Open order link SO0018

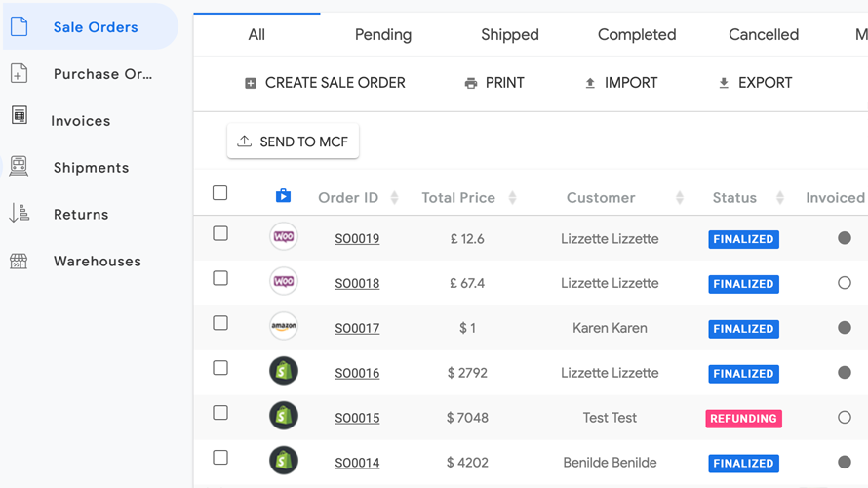pos(357,284)
